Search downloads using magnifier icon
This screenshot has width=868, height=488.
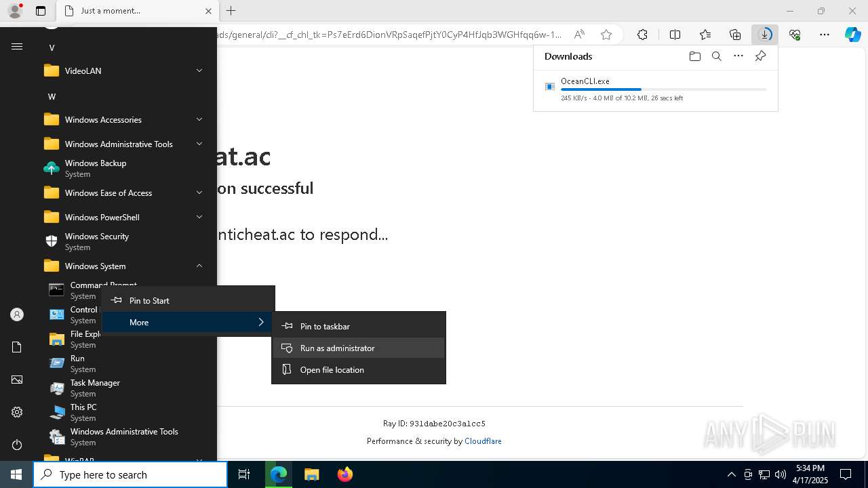point(716,56)
